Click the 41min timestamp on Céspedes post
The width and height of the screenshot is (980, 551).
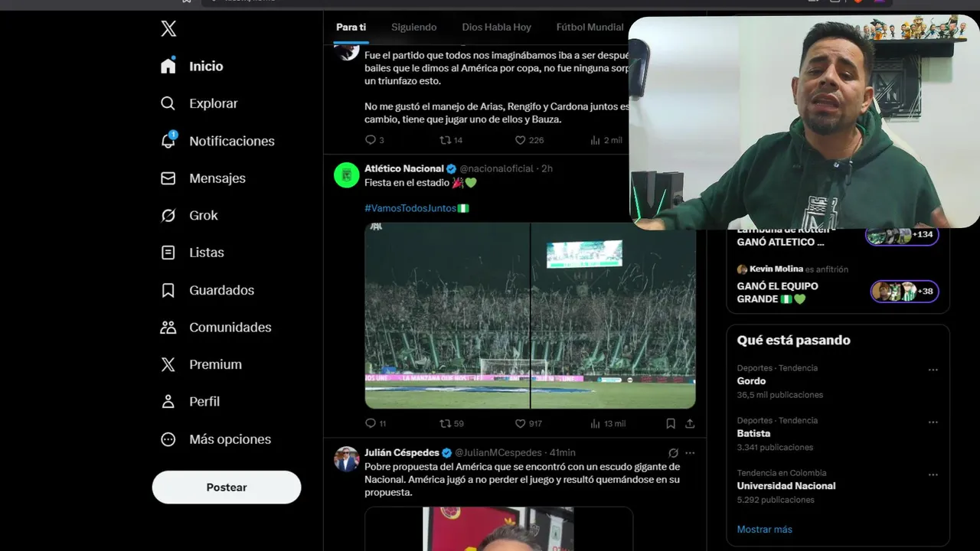pos(563,453)
